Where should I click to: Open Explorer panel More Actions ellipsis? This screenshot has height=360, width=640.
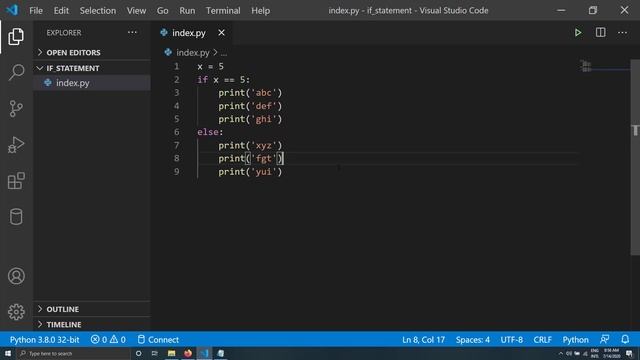pos(132,33)
